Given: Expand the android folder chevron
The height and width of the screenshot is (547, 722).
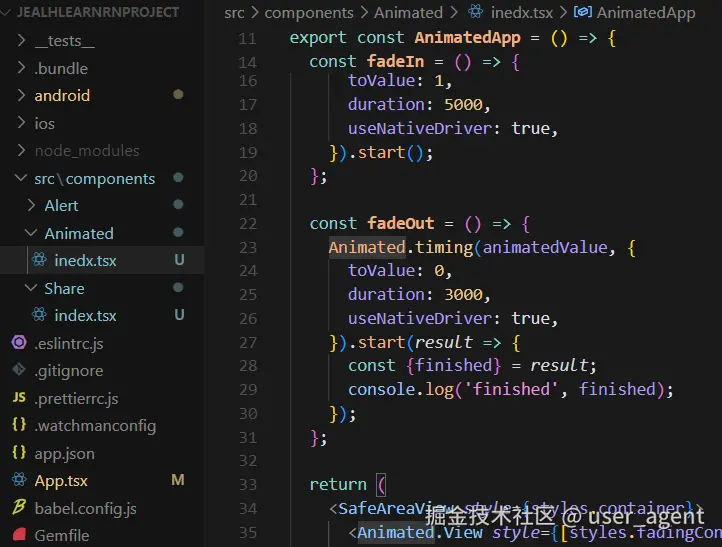Looking at the screenshot, I should pyautogui.click(x=21, y=95).
